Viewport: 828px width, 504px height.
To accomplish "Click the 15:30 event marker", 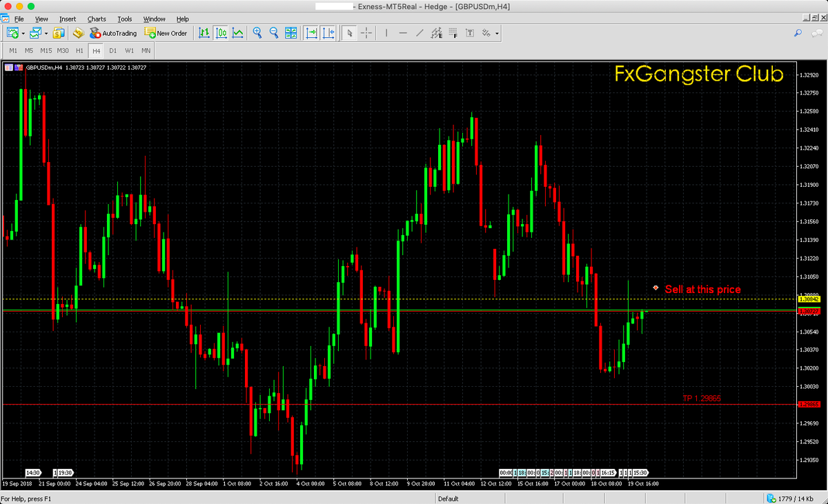I will 640,473.
